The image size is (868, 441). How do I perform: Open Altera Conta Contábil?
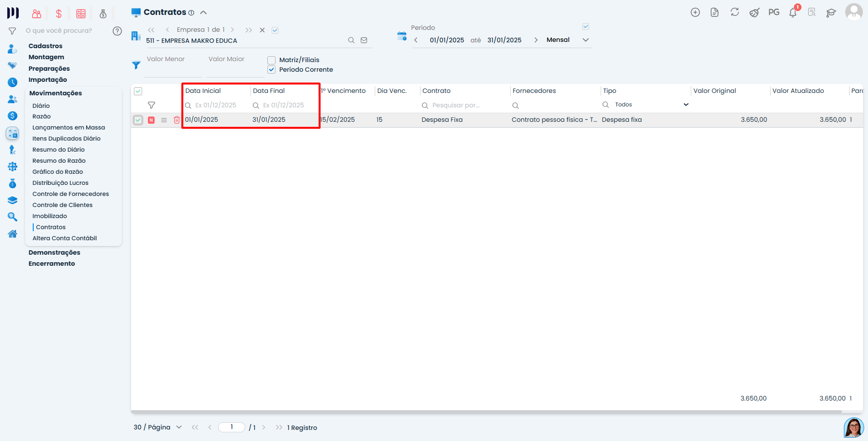coord(65,238)
